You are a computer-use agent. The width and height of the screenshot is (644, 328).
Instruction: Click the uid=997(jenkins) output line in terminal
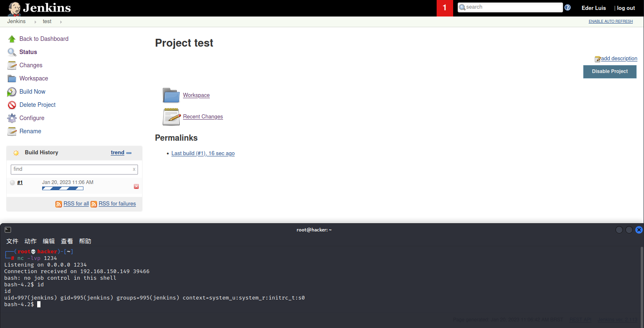pyautogui.click(x=154, y=298)
